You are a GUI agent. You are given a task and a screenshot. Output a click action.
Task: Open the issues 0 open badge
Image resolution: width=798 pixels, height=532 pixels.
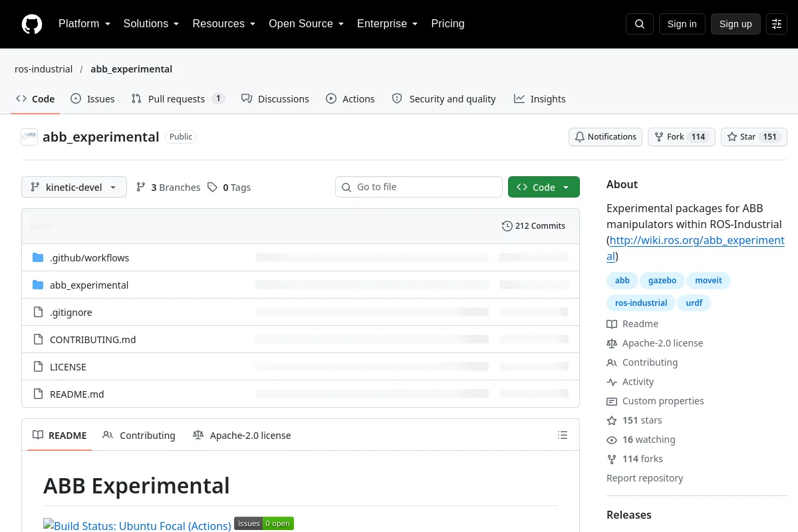point(264,523)
